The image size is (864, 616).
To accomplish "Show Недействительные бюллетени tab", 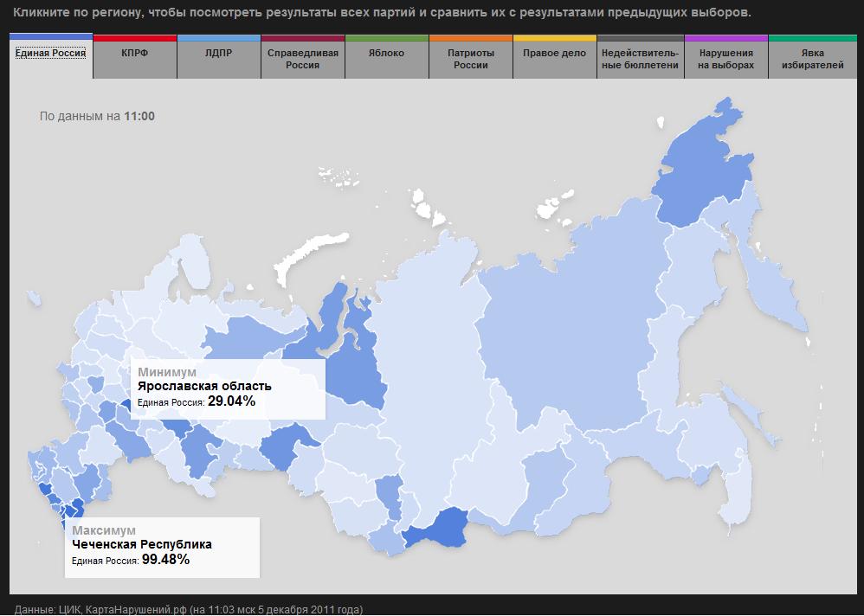I will coord(641,57).
